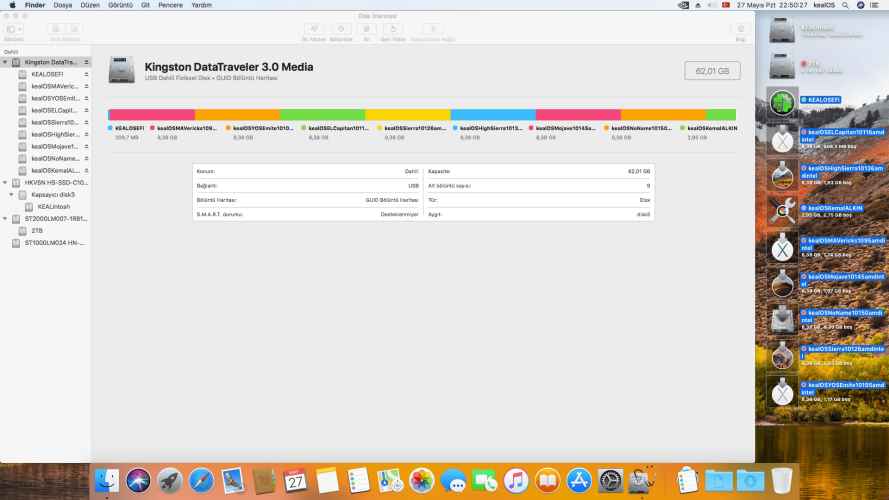Collapse the ST2000LM007 disk entry

5,218
